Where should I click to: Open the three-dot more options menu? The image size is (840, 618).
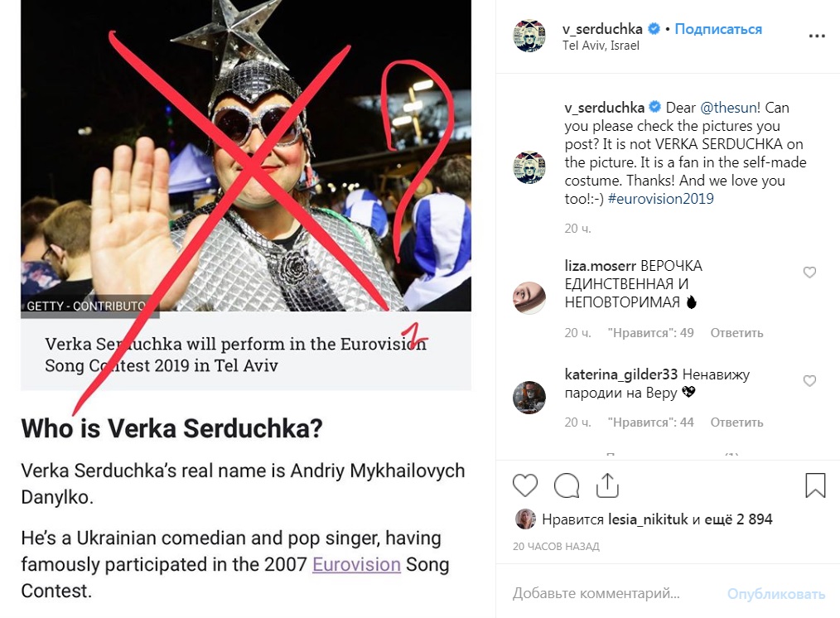817,36
